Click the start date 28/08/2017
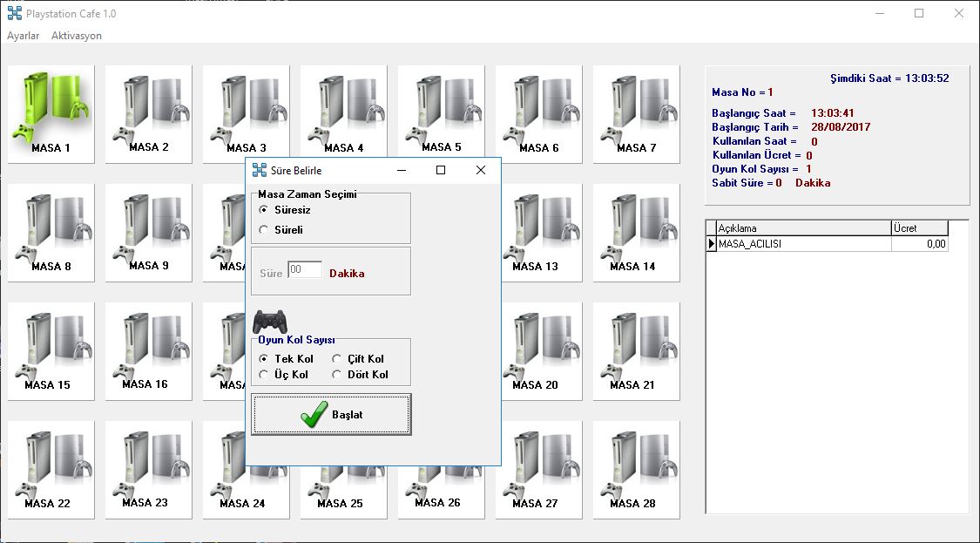 pyautogui.click(x=841, y=127)
